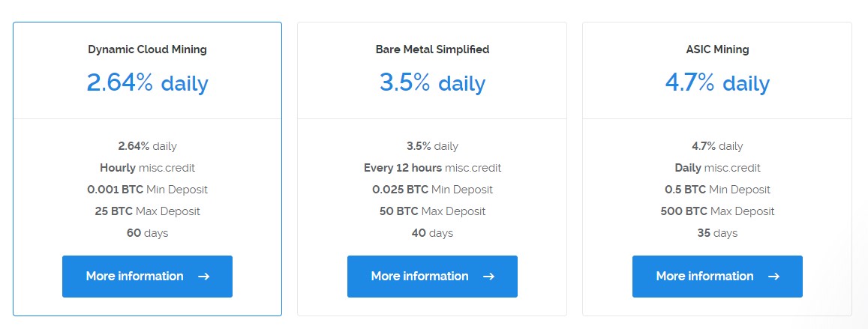Select the ASIC Mining plan title
The width and height of the screenshot is (868, 329).
click(x=717, y=49)
